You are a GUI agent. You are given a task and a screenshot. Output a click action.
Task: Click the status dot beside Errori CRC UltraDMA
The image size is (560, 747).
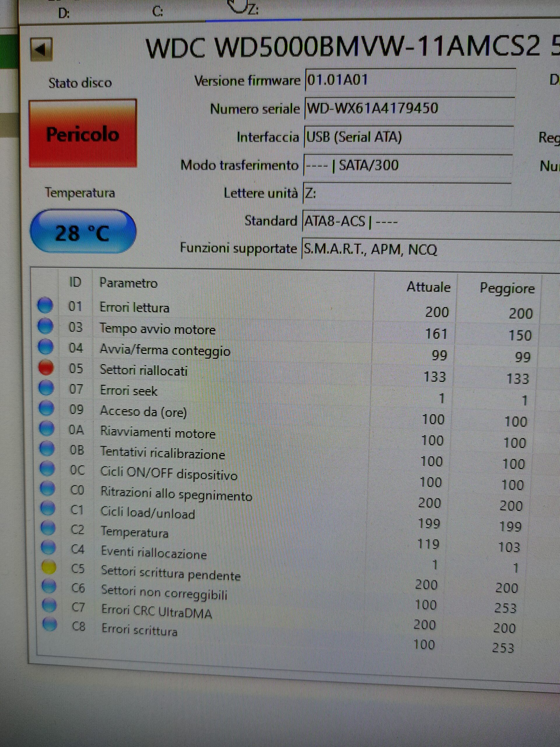click(x=49, y=605)
